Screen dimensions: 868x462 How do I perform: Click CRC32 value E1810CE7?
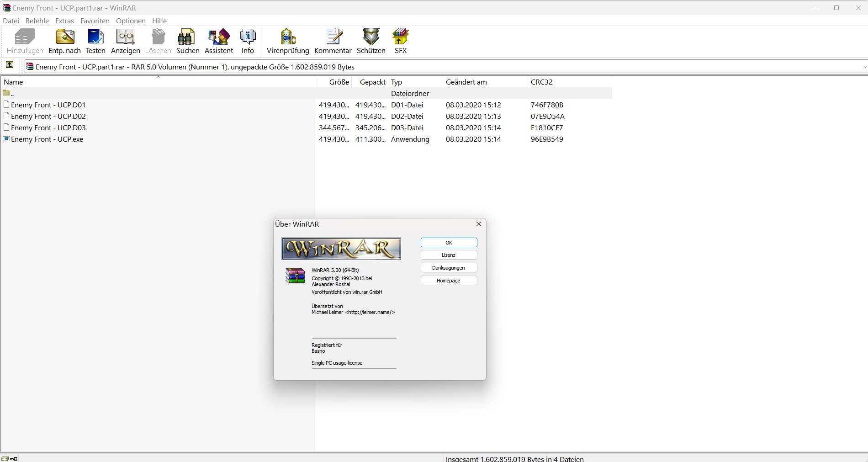547,127
